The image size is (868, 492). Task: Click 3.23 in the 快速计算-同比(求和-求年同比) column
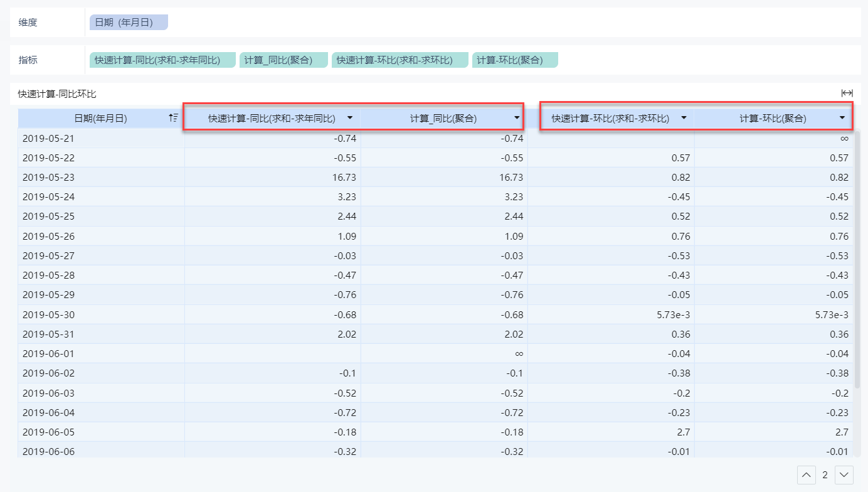coord(346,196)
